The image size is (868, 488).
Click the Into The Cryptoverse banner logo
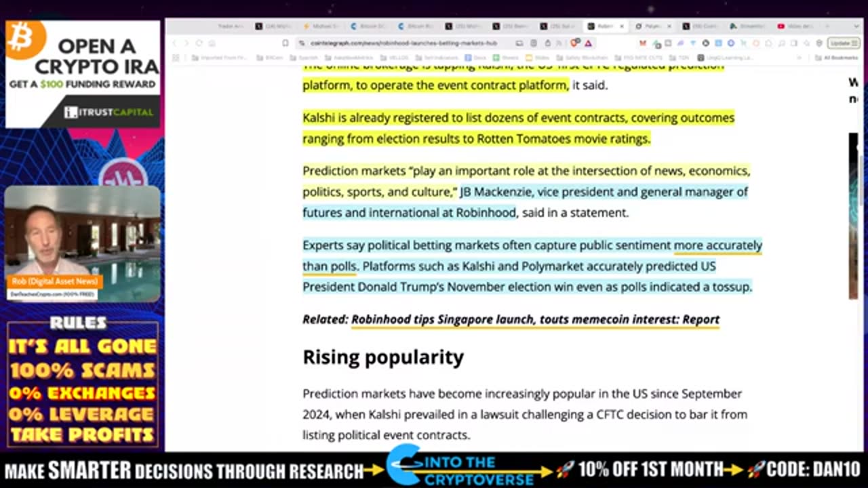click(x=469, y=469)
